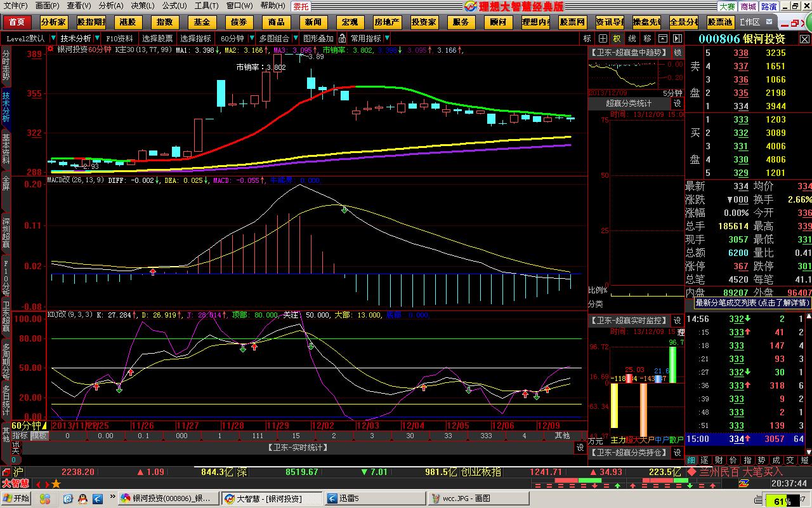
Task: Click the star favorites icon in status bar
Action: 56,484
